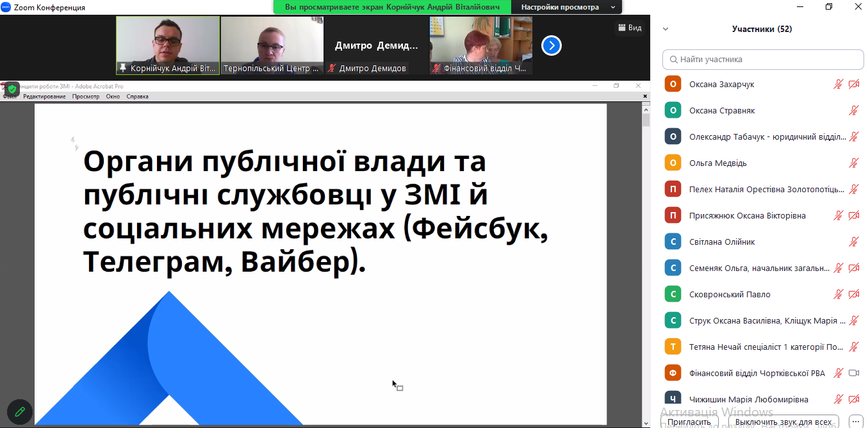Click Сковронський Павло's muted microphone icon
This screenshot has height=428, width=868.
pos(838,294)
